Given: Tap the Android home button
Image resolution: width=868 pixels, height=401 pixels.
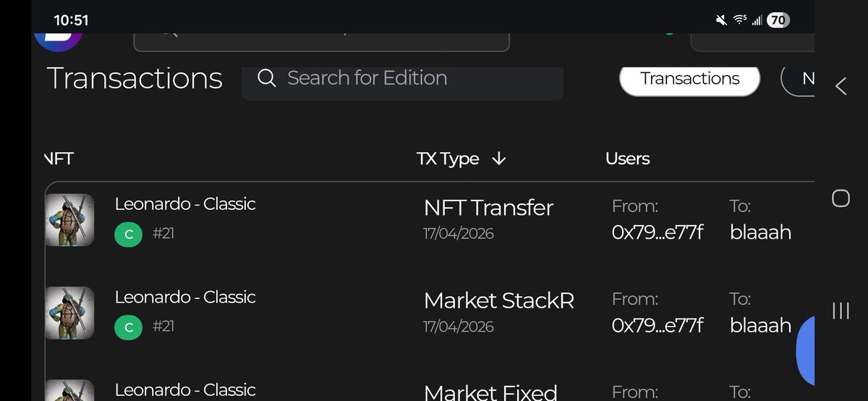Looking at the screenshot, I should click(x=841, y=198).
